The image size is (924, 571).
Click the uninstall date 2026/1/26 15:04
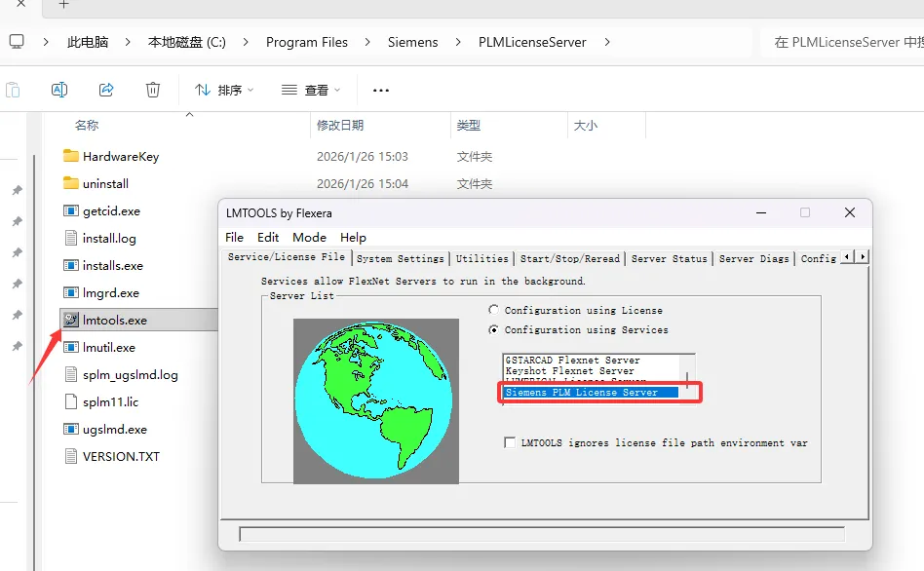[363, 184]
